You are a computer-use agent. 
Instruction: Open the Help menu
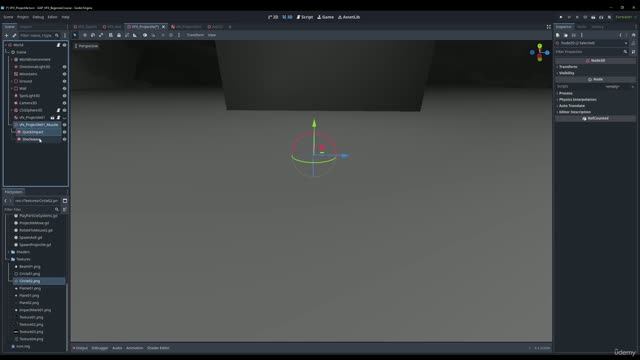pyautogui.click(x=65, y=17)
